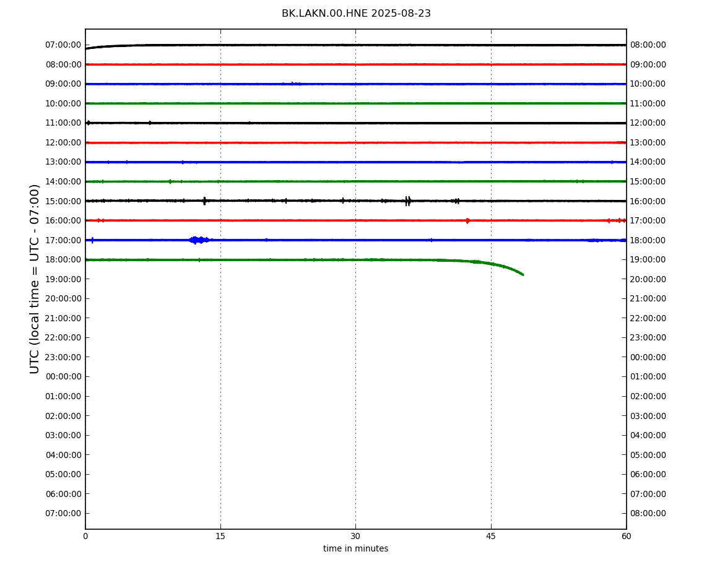712x588 pixels.
Task: Click right-axis label 07:00:00
Action: (648, 494)
